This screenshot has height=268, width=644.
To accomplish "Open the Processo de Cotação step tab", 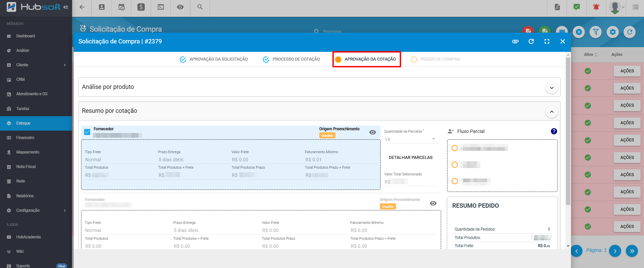I will pyautogui.click(x=291, y=59).
